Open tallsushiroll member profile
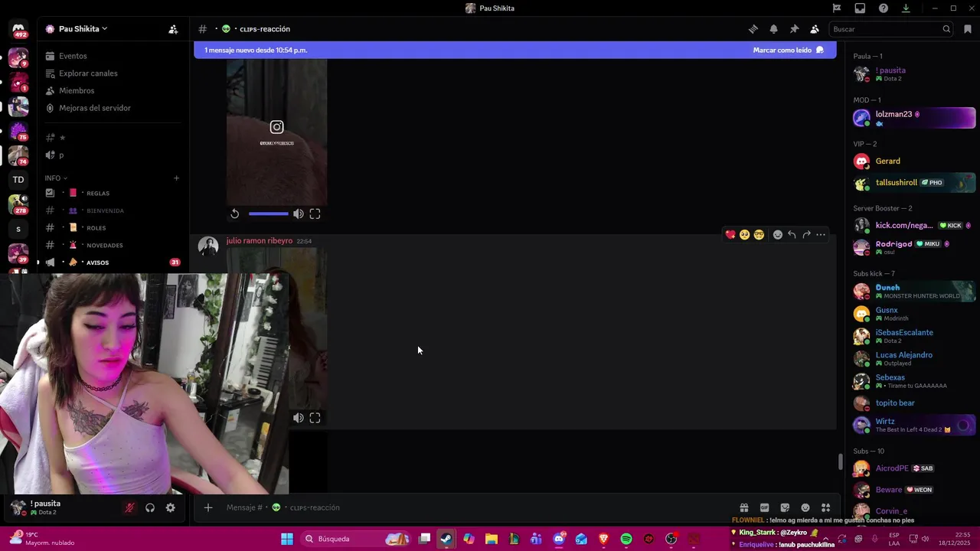Image resolution: width=980 pixels, height=551 pixels. click(914, 183)
